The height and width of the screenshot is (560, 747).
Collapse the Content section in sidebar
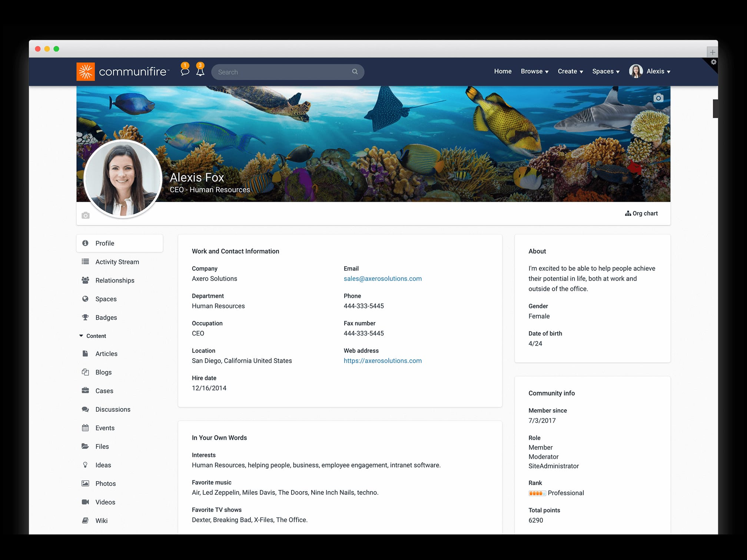93,336
